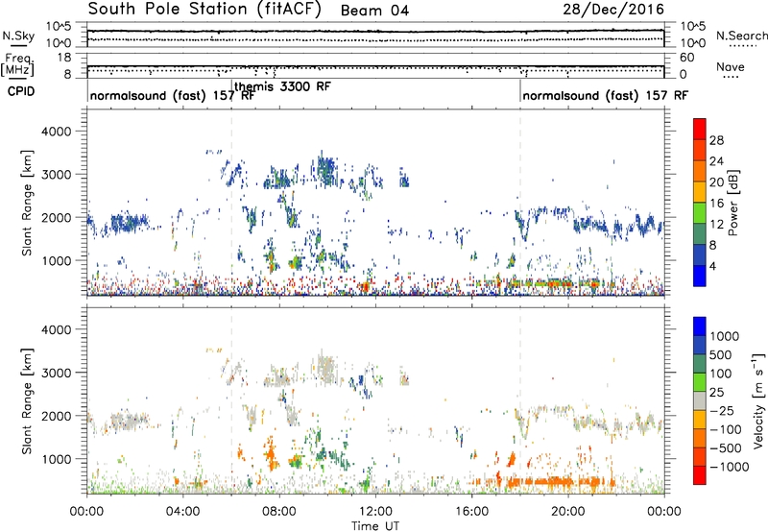Click the "2000" tick in the velocity panel

point(56,416)
